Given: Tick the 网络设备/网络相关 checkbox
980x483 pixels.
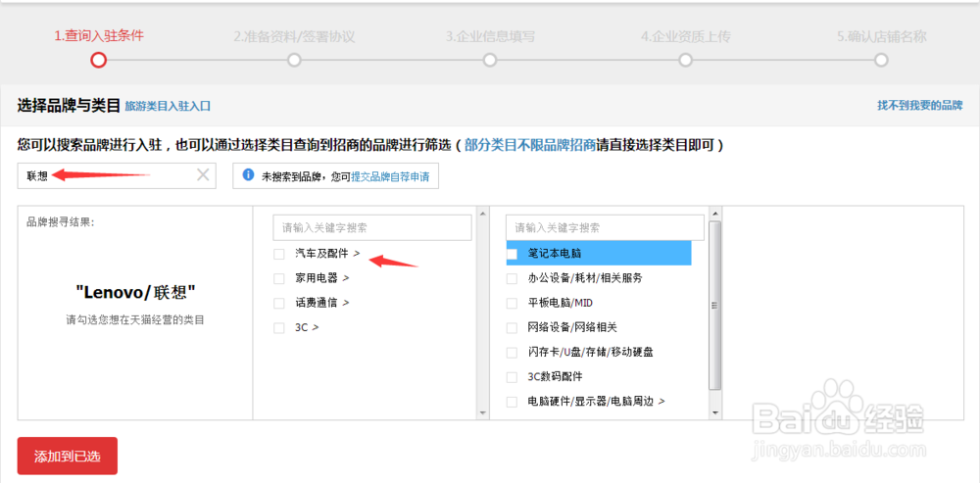Looking at the screenshot, I should pos(512,327).
